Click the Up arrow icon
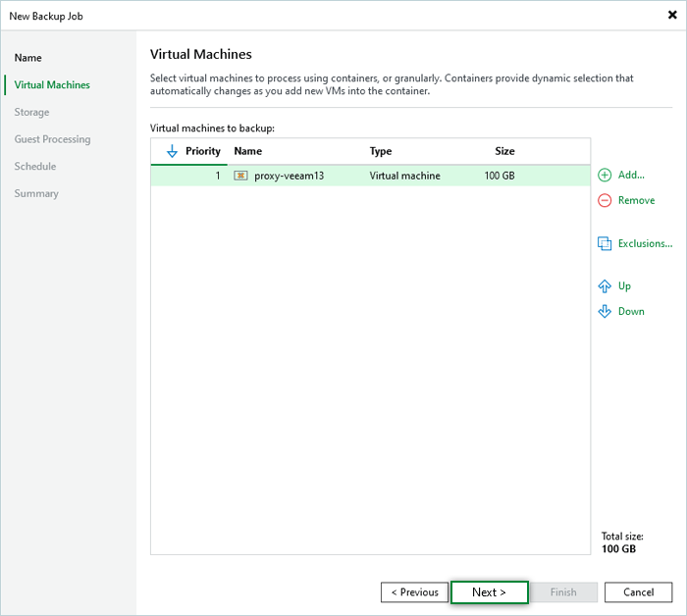This screenshot has height=616, width=687. [605, 286]
